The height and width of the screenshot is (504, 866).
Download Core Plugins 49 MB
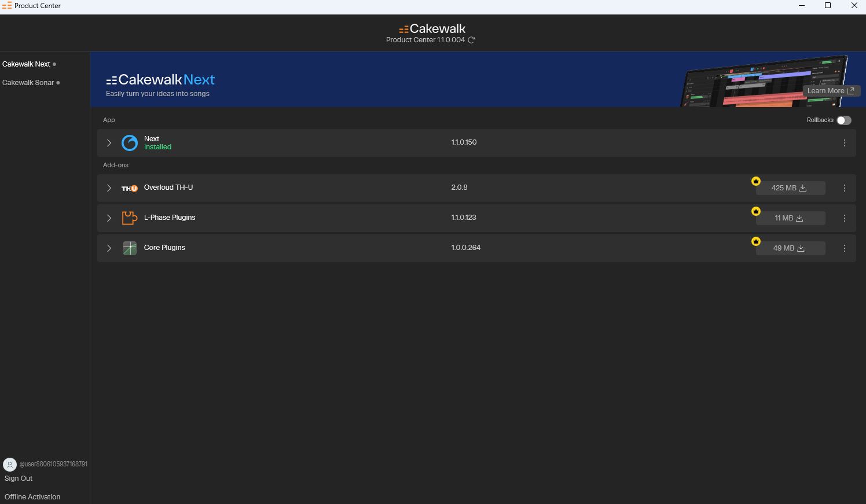click(x=790, y=248)
